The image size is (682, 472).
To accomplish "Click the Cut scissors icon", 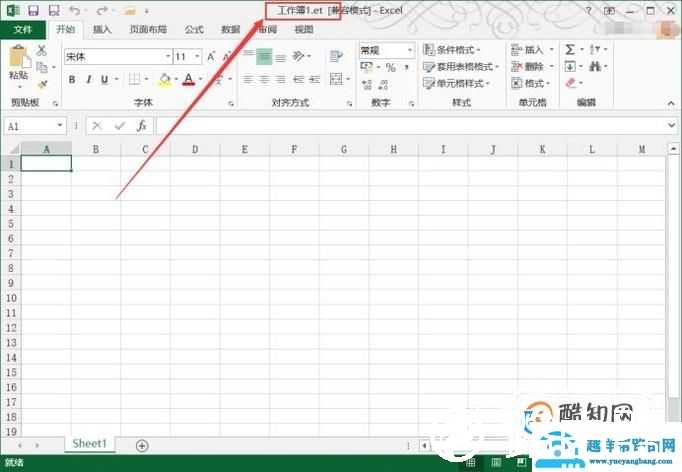I will click(41, 50).
